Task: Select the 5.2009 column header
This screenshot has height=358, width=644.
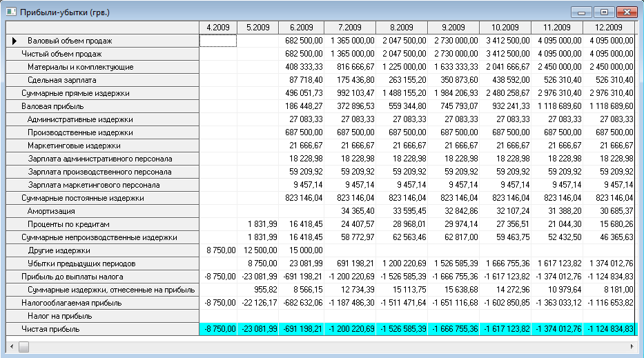Action: click(x=258, y=28)
